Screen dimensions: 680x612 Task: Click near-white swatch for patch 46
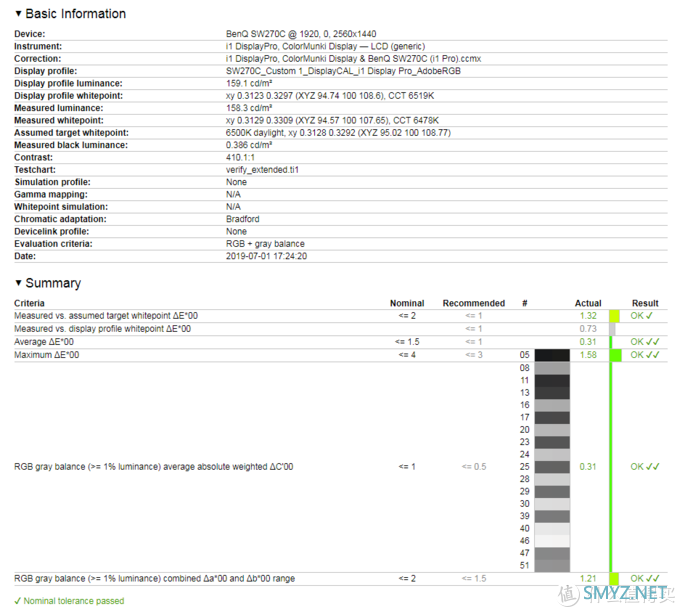pyautogui.click(x=552, y=541)
